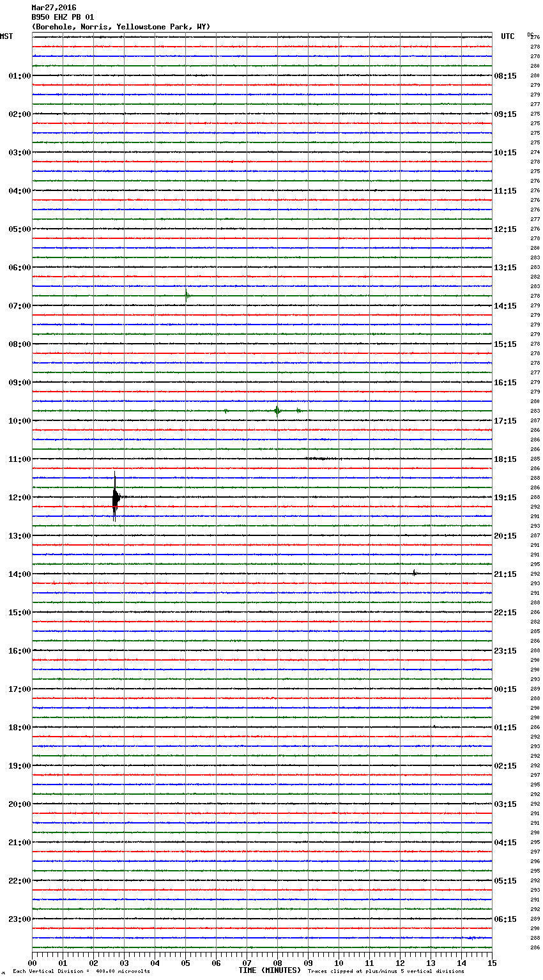This screenshot has height=980, width=543.
Task: Click the 11:15 UTC time label
Action: coord(505,191)
